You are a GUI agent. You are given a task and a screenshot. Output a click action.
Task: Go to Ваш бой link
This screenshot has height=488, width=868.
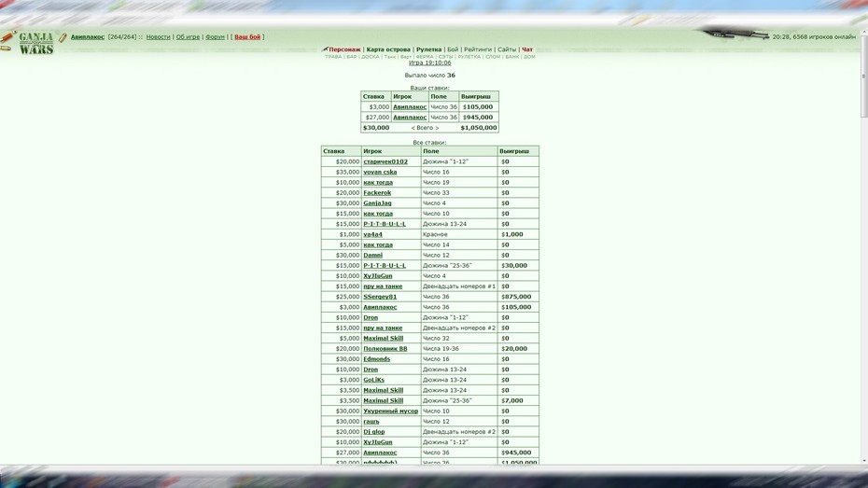tap(247, 37)
